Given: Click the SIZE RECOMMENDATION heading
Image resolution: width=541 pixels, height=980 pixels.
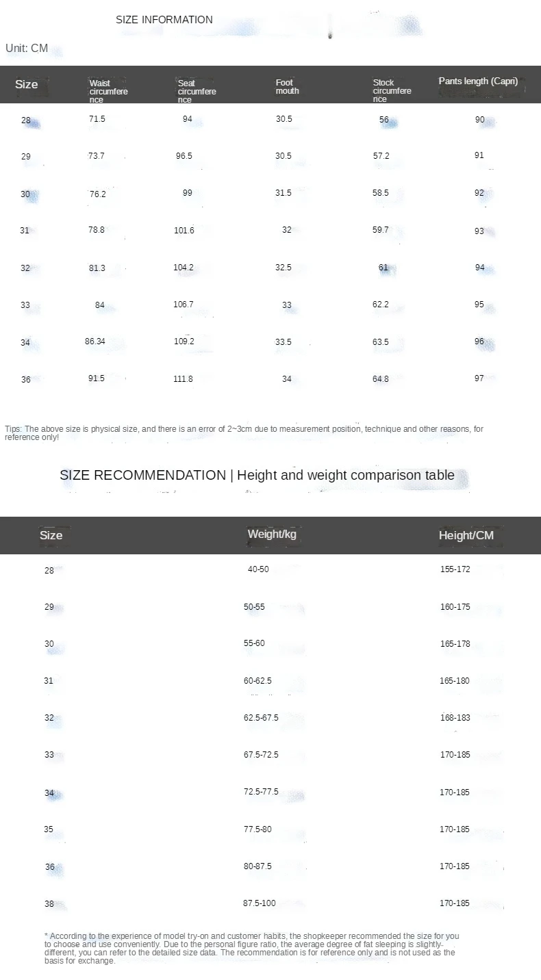Looking at the screenshot, I should [257, 475].
